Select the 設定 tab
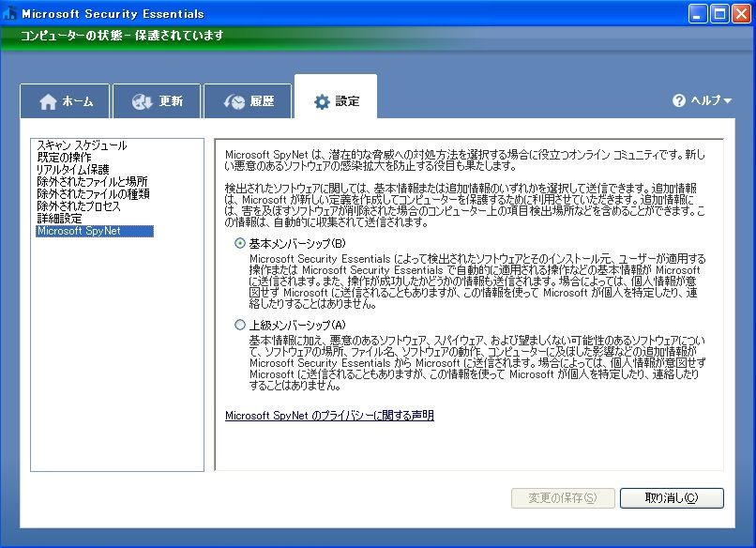The height and width of the screenshot is (548, 756). click(336, 97)
